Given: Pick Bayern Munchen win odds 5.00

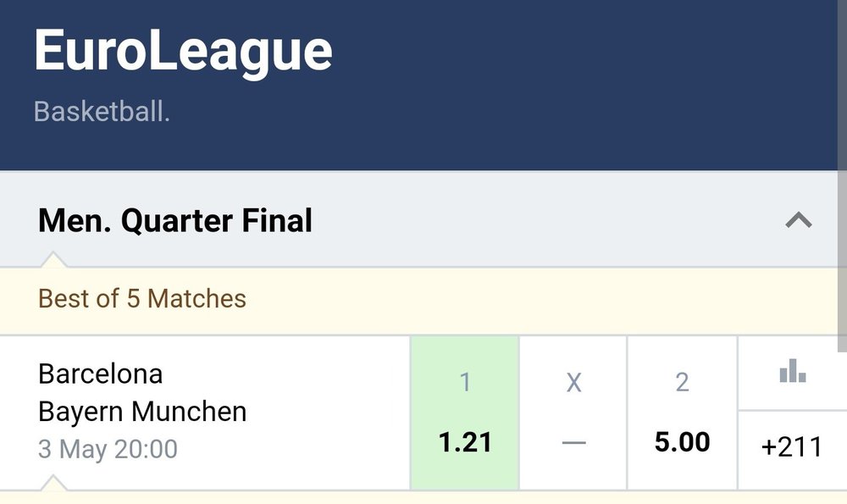Looking at the screenshot, I should (x=682, y=441).
